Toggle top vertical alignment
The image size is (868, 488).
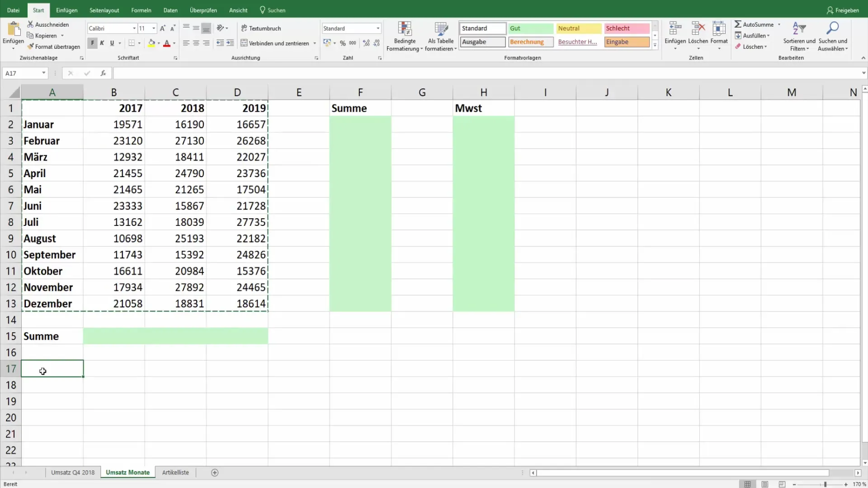(x=186, y=28)
